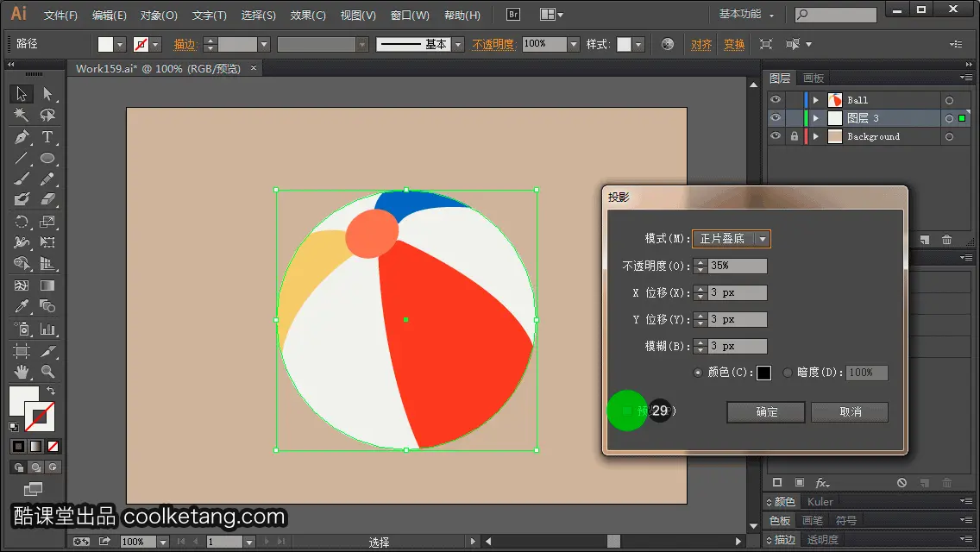Select the Rotate tool
The width and height of the screenshot is (980, 552).
click(x=22, y=222)
